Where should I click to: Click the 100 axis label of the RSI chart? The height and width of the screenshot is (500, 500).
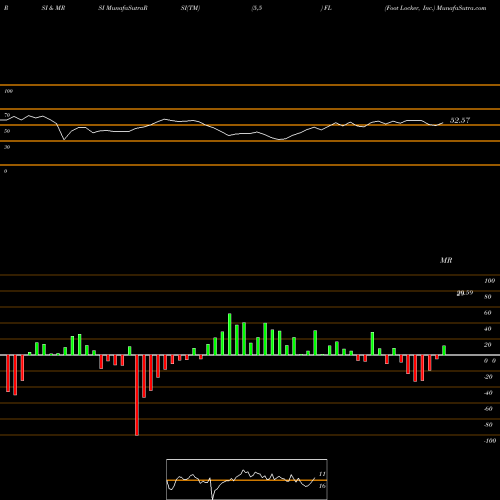coord(8,91)
